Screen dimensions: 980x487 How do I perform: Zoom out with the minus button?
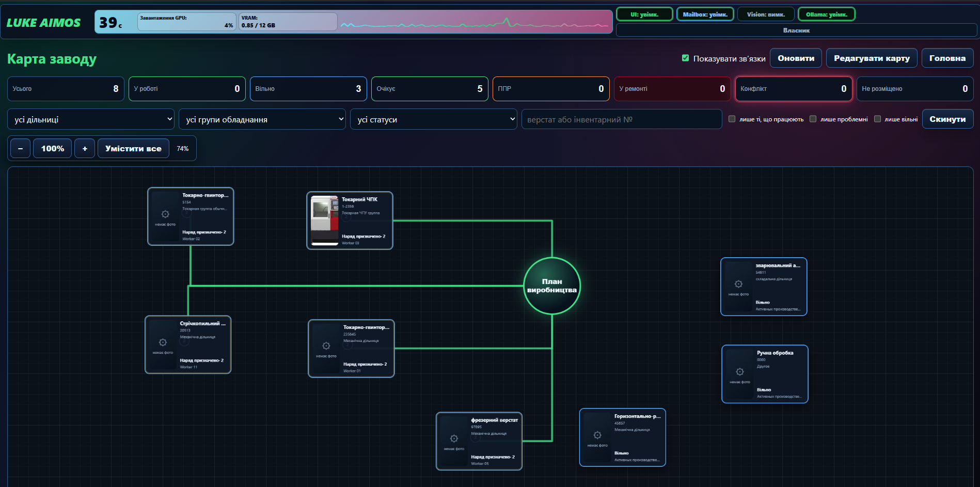(x=20, y=149)
